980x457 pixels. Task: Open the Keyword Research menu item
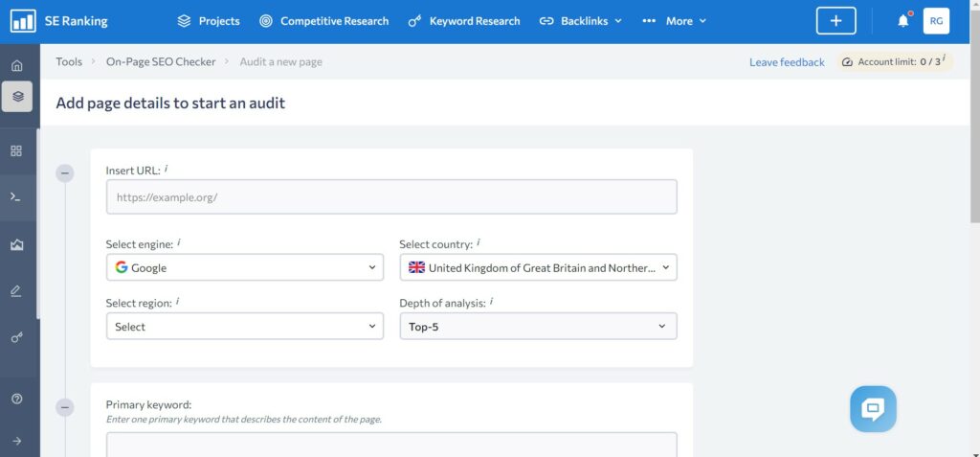[x=464, y=21]
